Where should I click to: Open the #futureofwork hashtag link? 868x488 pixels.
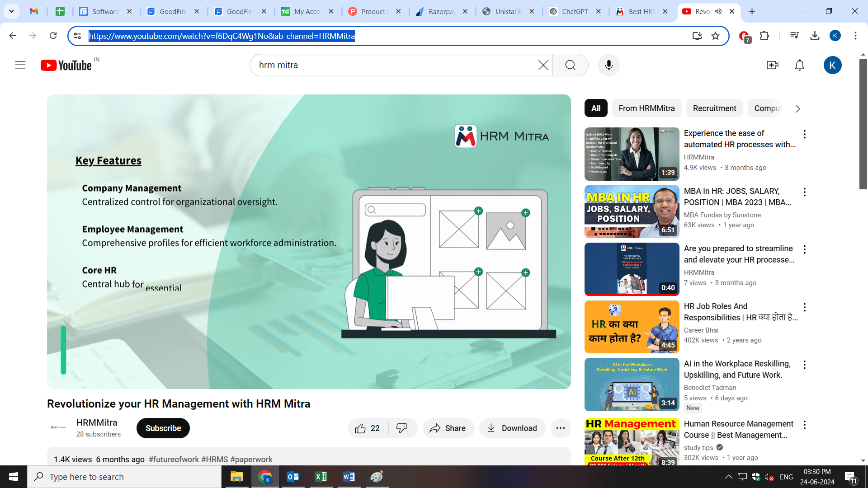coord(174,459)
